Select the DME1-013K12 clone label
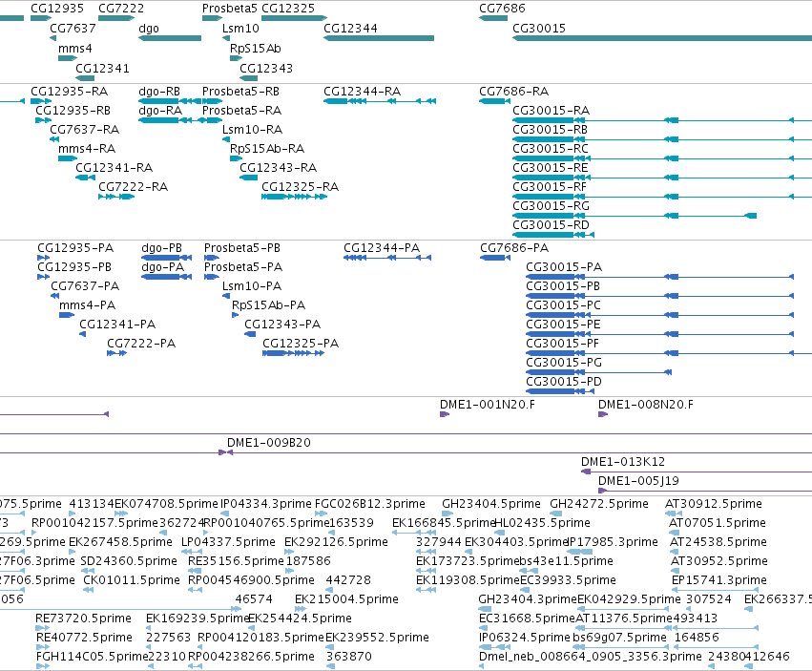 click(622, 462)
